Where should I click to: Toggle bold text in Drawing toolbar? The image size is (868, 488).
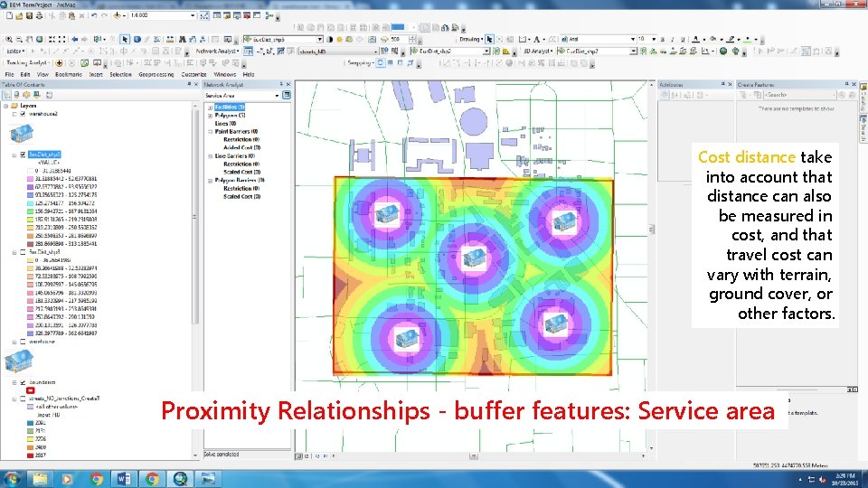[x=663, y=39]
